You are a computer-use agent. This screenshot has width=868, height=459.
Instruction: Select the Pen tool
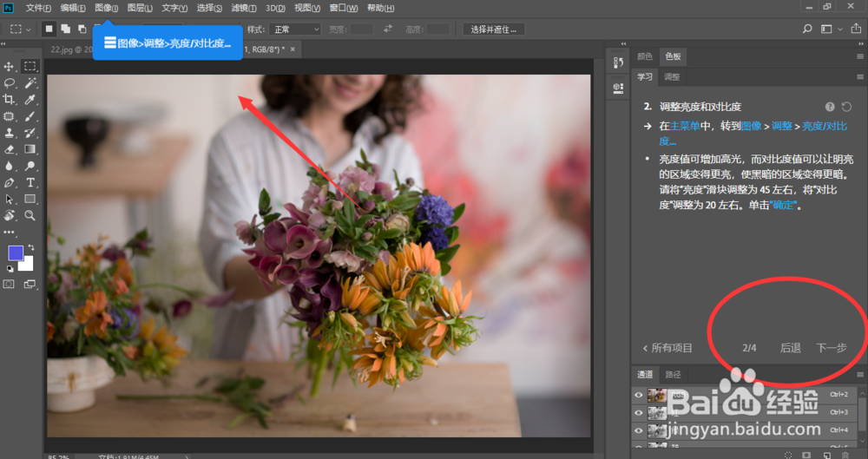9,183
